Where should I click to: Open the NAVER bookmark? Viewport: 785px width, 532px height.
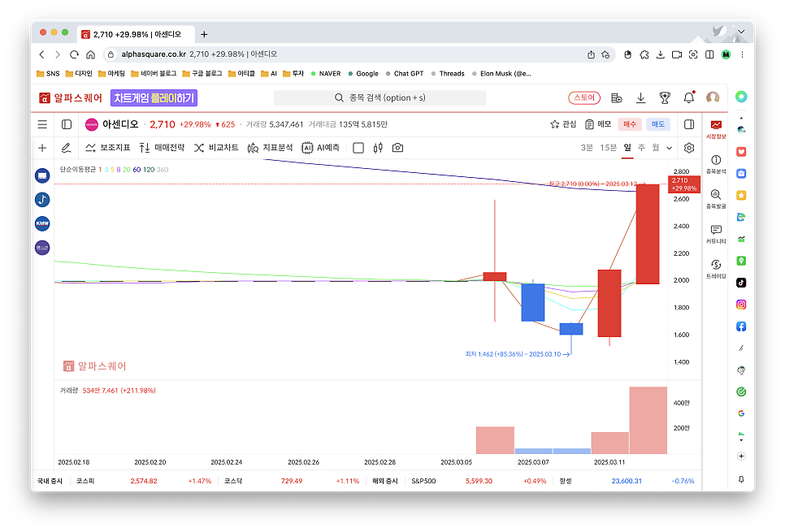click(325, 74)
